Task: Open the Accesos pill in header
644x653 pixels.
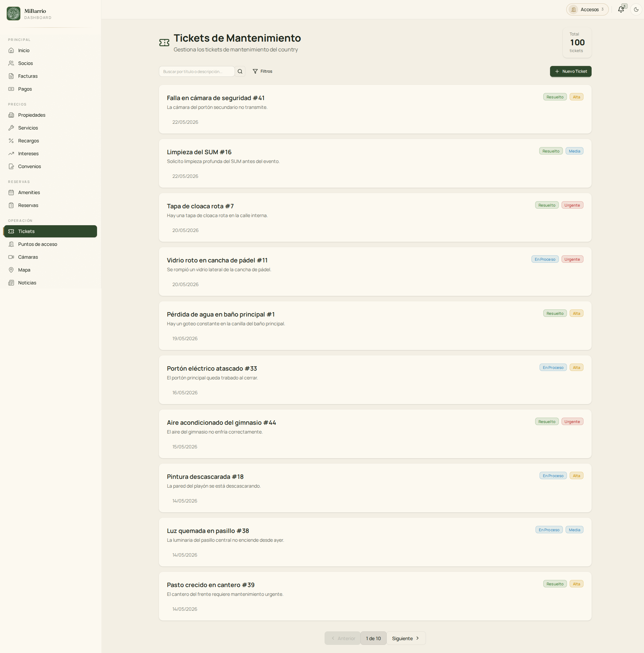Action: point(588,9)
